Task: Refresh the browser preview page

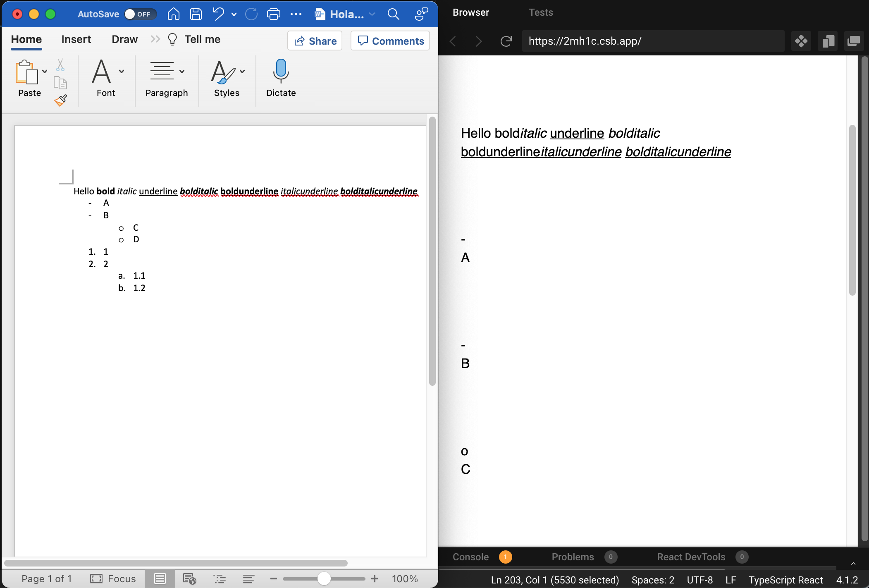Action: click(x=506, y=41)
